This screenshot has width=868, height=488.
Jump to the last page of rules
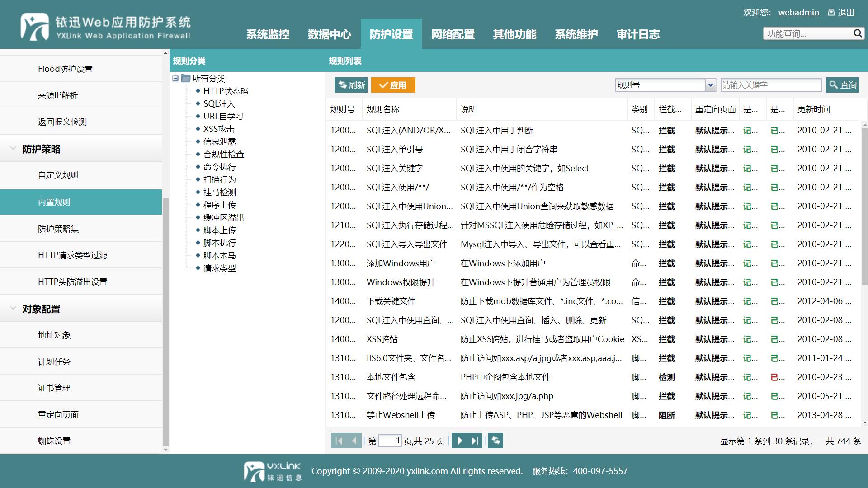point(475,441)
